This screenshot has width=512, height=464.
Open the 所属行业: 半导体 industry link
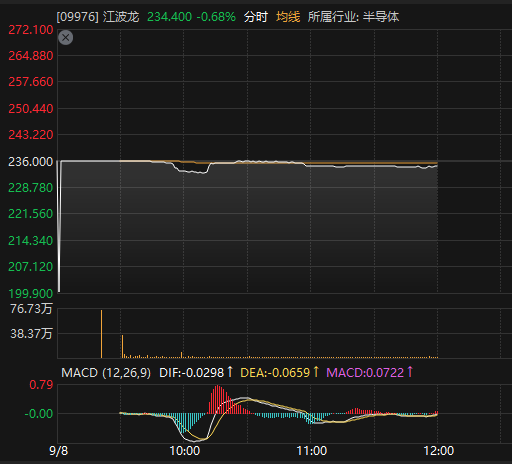tap(353, 17)
